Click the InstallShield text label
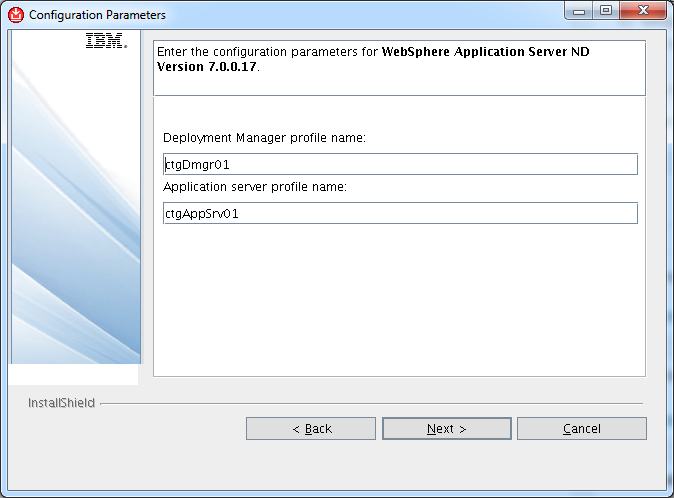674x498 pixels. point(61,403)
